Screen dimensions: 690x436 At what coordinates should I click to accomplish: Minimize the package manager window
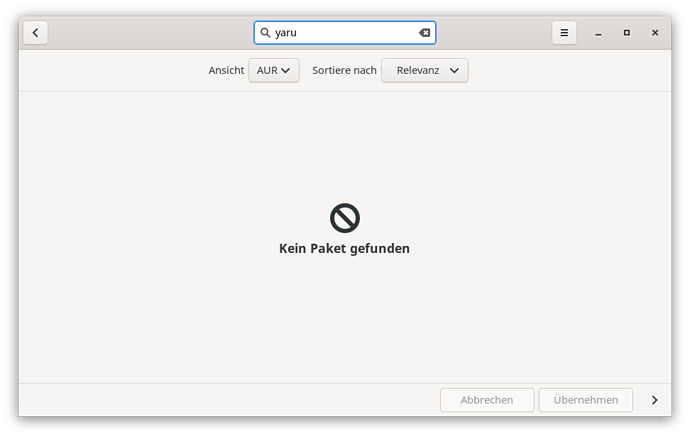coord(598,33)
